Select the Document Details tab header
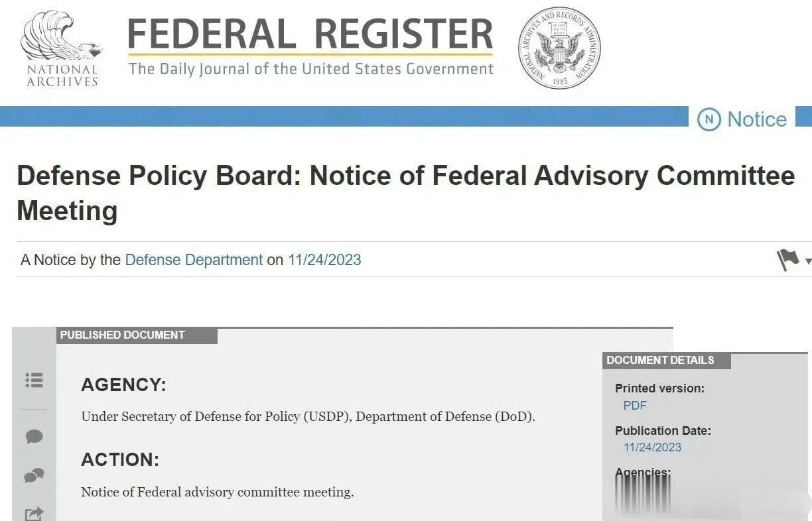 tap(666, 361)
